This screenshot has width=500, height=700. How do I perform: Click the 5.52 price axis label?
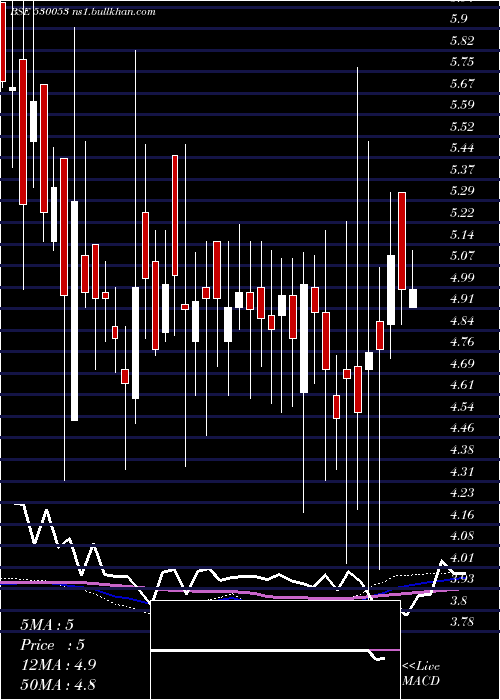[x=462, y=126]
